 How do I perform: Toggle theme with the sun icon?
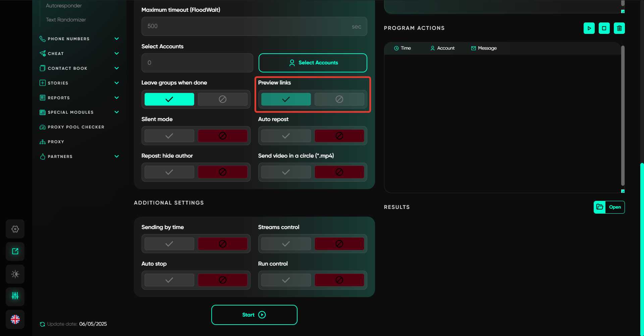(15, 274)
